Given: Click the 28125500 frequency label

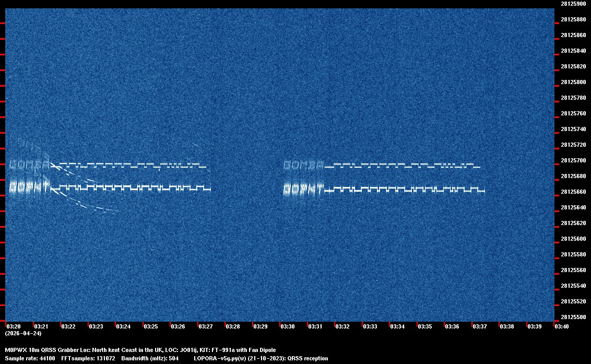Looking at the screenshot, I should pyautogui.click(x=573, y=317).
